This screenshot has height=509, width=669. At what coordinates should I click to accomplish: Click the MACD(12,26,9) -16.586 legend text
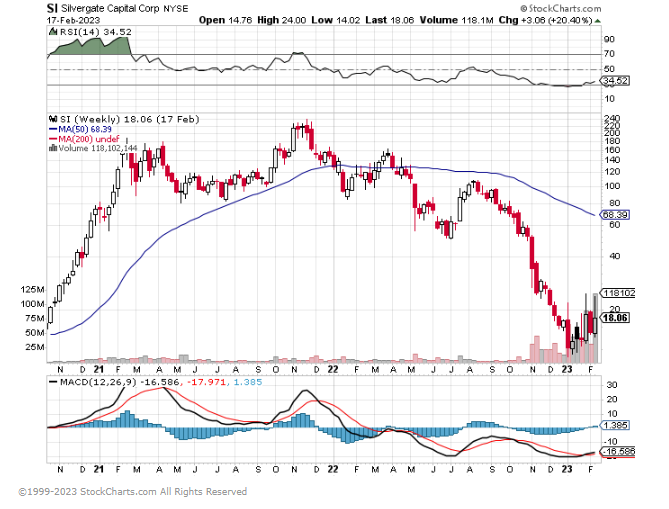(x=120, y=382)
